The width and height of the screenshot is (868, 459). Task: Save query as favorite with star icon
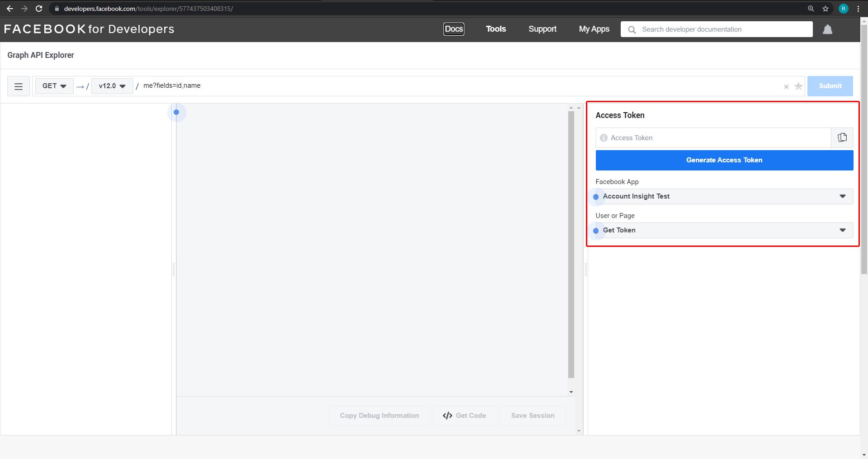[x=798, y=86]
